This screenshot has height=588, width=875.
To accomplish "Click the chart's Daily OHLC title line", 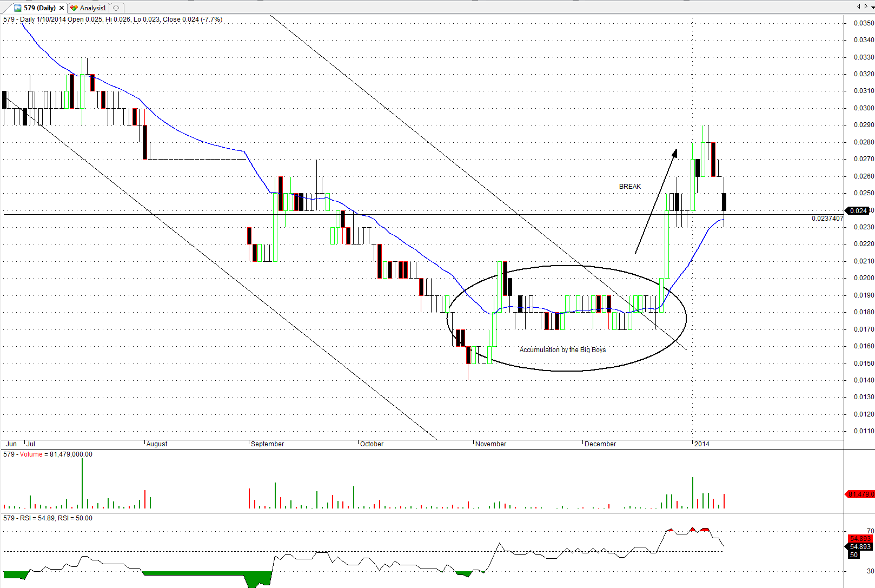I will 112,19.
